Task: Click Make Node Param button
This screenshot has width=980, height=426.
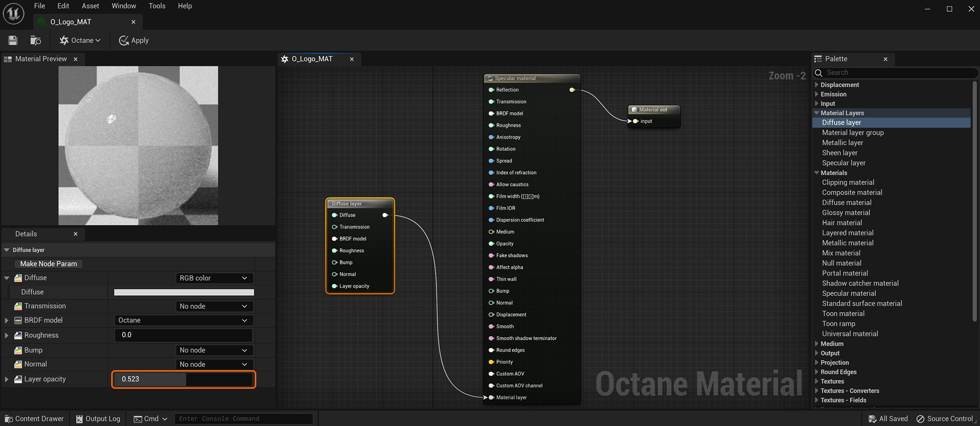Action: click(49, 263)
